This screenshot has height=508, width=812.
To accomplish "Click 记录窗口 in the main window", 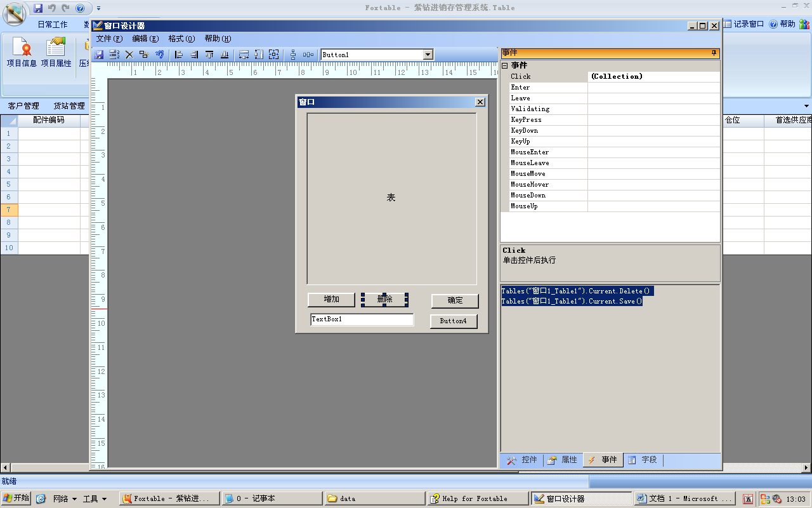I will [743, 24].
